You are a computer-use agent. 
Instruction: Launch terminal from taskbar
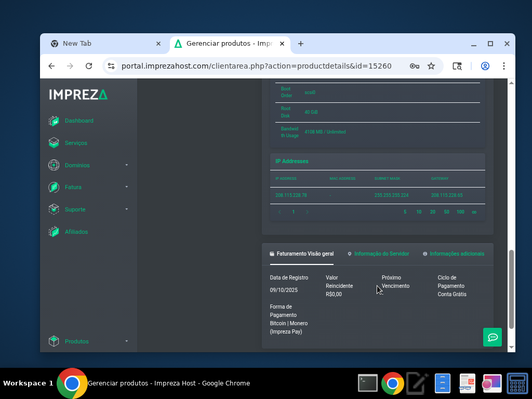(368, 383)
